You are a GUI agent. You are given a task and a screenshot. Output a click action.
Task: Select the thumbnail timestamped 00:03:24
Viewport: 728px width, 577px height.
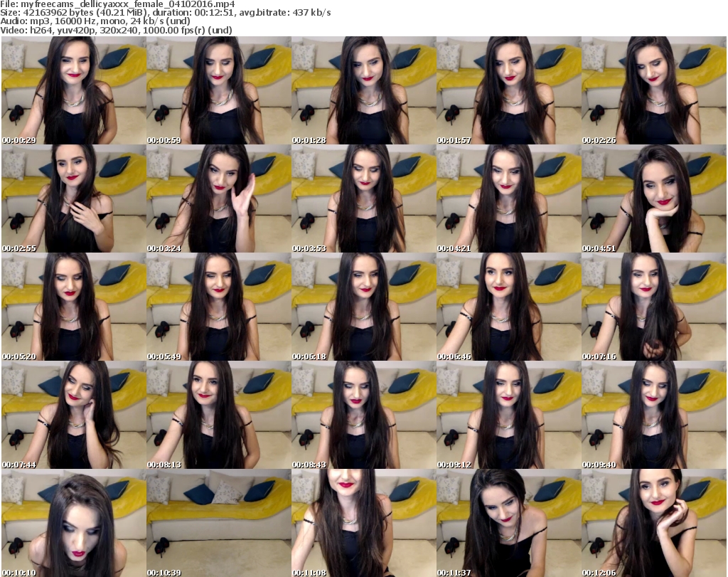coord(219,198)
